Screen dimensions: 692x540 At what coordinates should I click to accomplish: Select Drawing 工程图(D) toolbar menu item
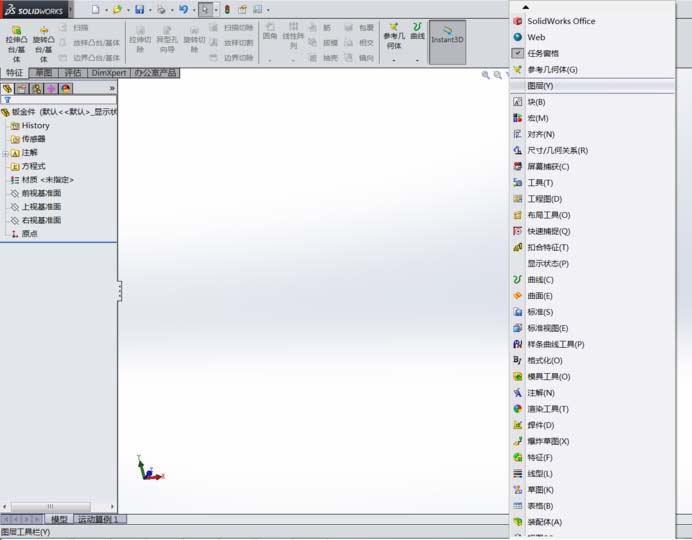[592, 199]
